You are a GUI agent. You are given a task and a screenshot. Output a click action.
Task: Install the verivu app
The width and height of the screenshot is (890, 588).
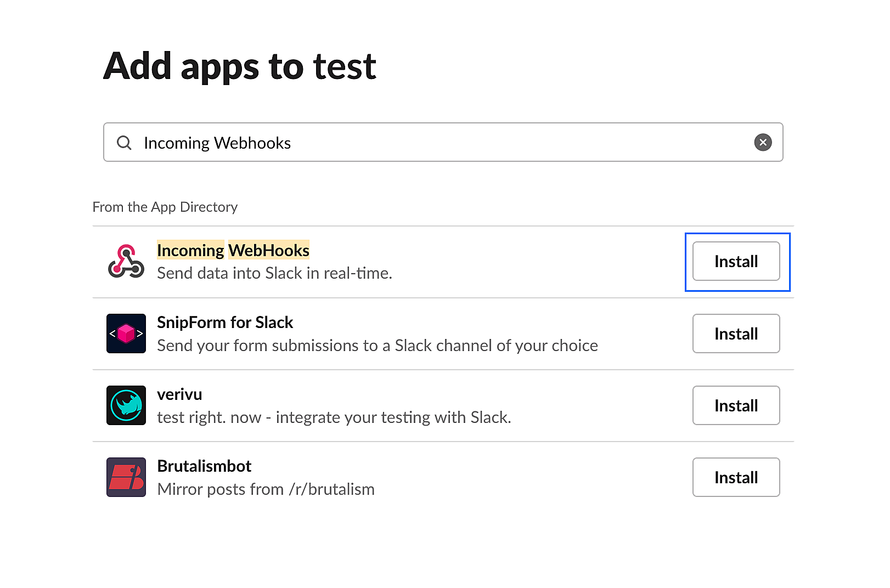(x=736, y=405)
